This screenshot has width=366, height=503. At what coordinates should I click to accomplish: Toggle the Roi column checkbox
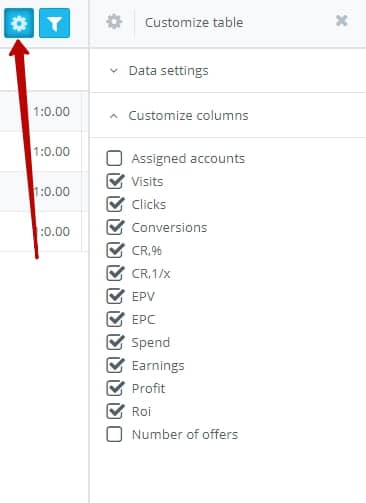(x=115, y=411)
